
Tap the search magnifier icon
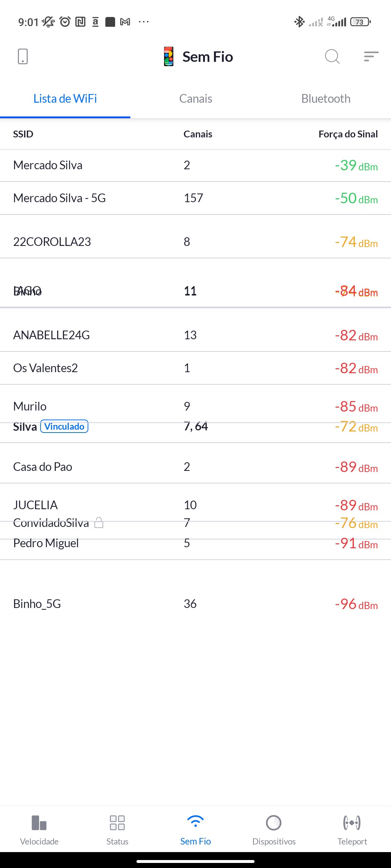332,56
